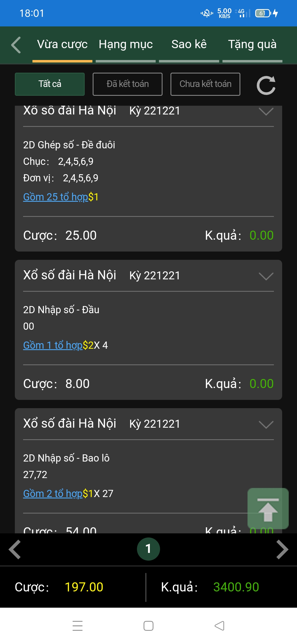This screenshot has height=644, width=297.
Task: Filter by Đã kết toán
Action: click(128, 84)
